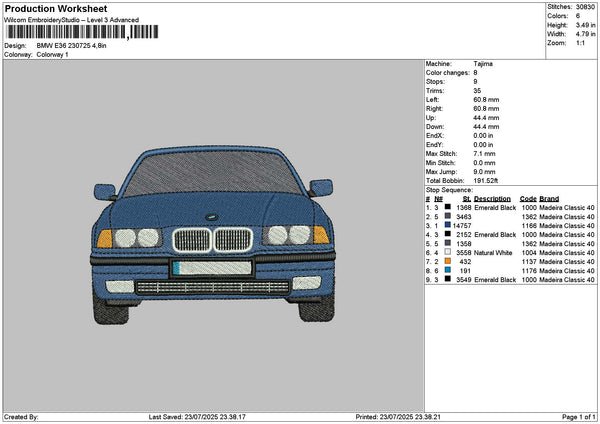
Task: Click the cyan swatch in stop 8
Action: [447, 270]
